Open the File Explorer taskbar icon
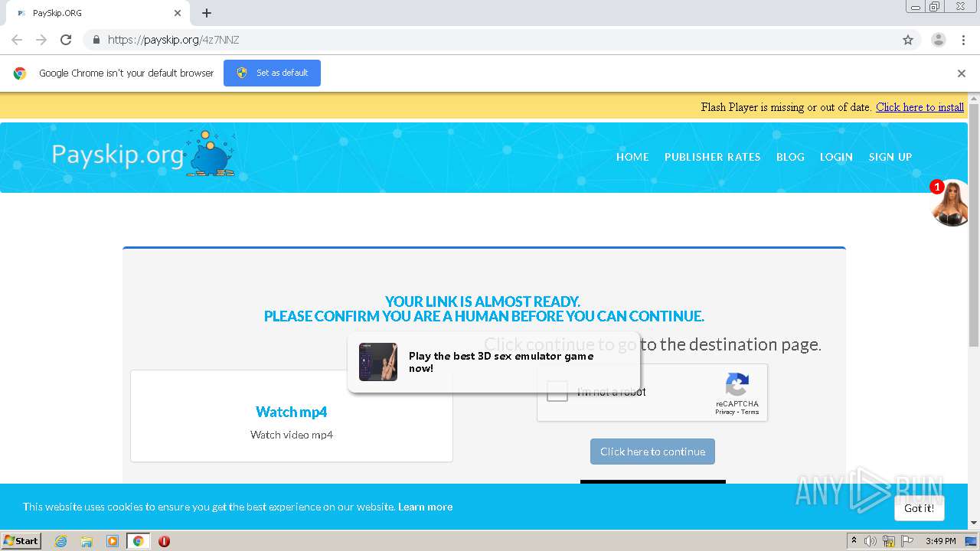This screenshot has height=551, width=980. [87, 541]
